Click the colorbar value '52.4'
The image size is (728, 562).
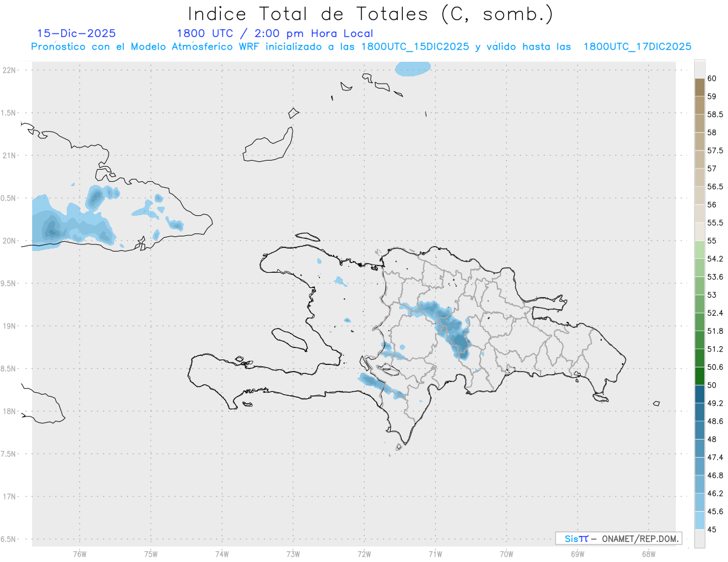coord(715,313)
